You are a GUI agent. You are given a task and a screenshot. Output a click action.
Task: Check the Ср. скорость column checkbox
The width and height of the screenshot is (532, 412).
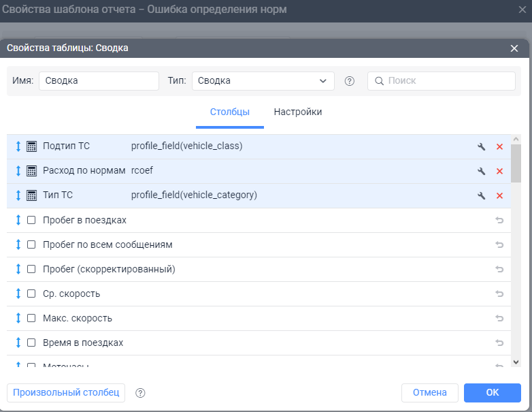[x=31, y=294]
